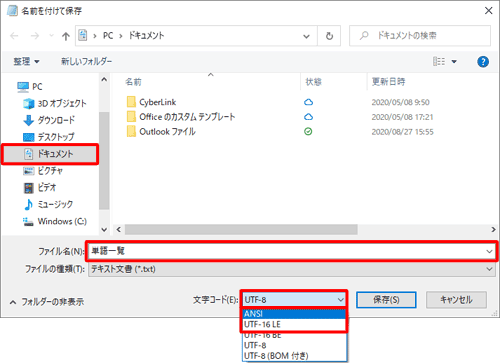Viewport: 500px width, 363px height.
Task: Select ピクチャ in the sidebar
Action: (43, 171)
